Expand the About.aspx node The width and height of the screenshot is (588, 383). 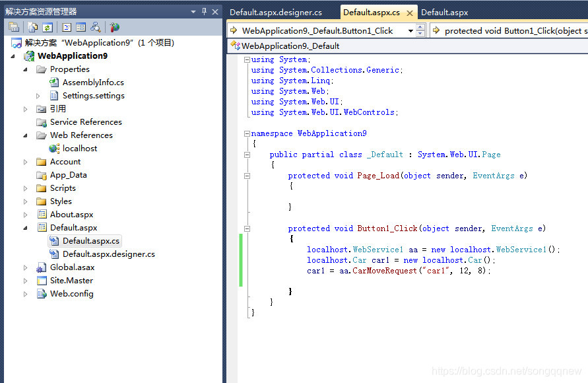coord(26,215)
